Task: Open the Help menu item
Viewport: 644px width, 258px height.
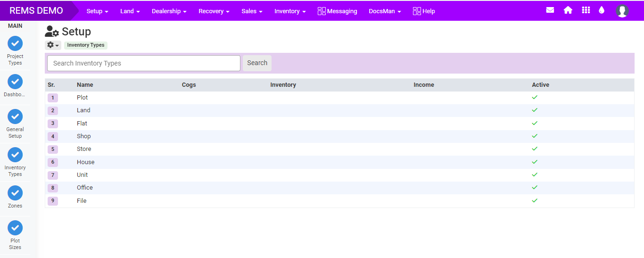Action: pyautogui.click(x=423, y=11)
